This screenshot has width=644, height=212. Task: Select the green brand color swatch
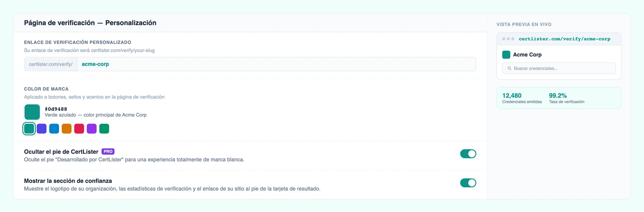click(x=104, y=129)
